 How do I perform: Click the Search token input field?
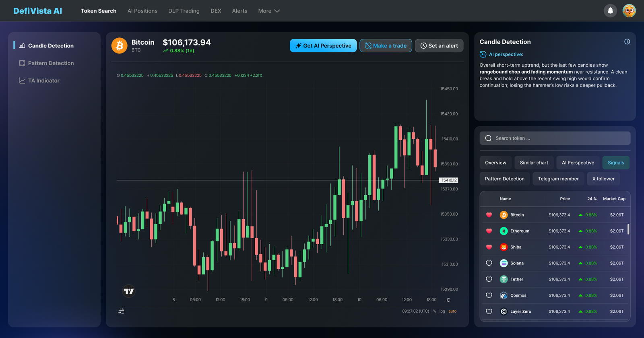pos(555,138)
